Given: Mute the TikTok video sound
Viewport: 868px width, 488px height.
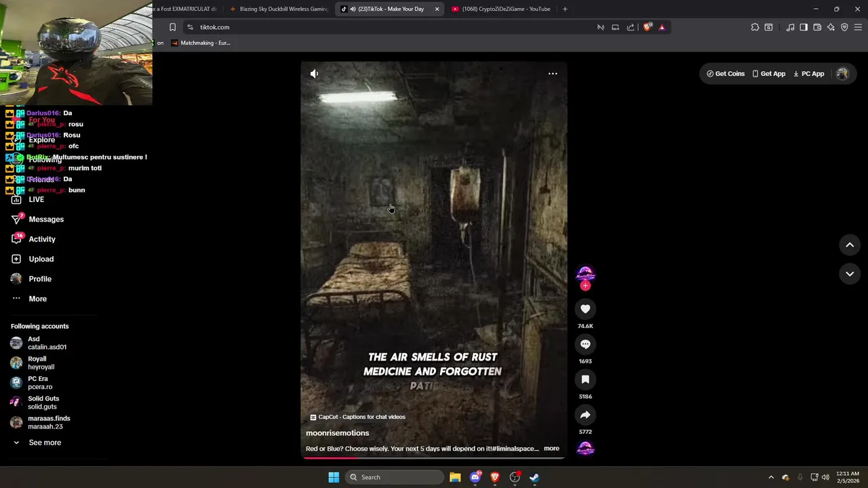Looking at the screenshot, I should click(x=314, y=73).
